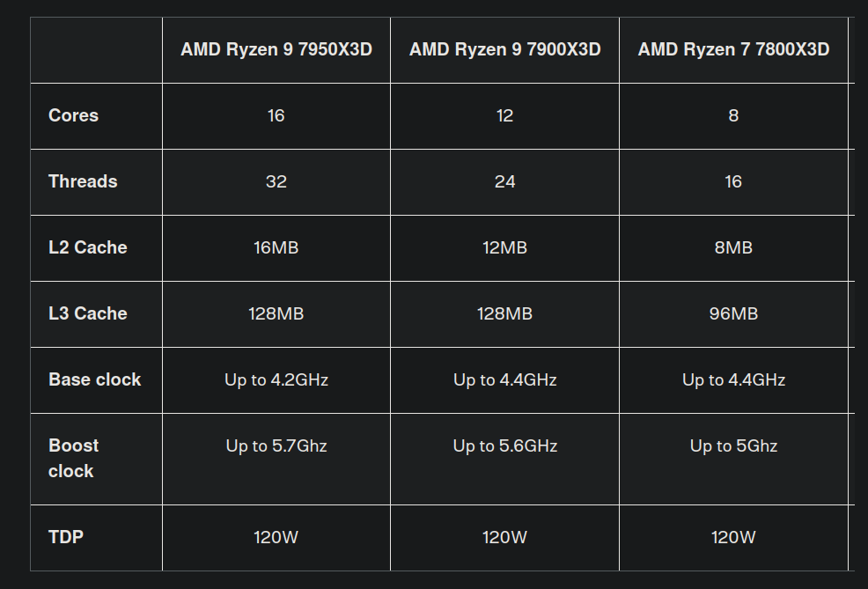The image size is (868, 589).
Task: Click the Up to 5.7Ghz boost clock cell
Action: click(x=276, y=446)
